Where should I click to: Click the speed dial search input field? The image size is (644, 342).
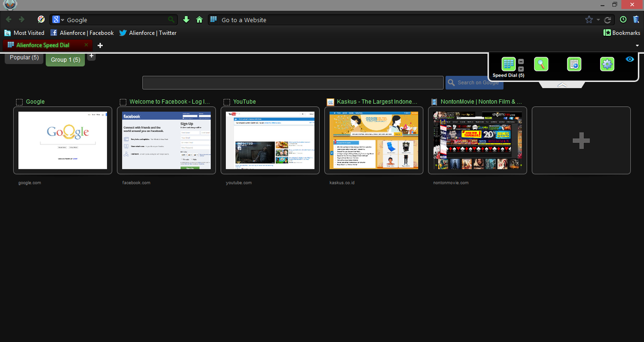click(x=293, y=82)
